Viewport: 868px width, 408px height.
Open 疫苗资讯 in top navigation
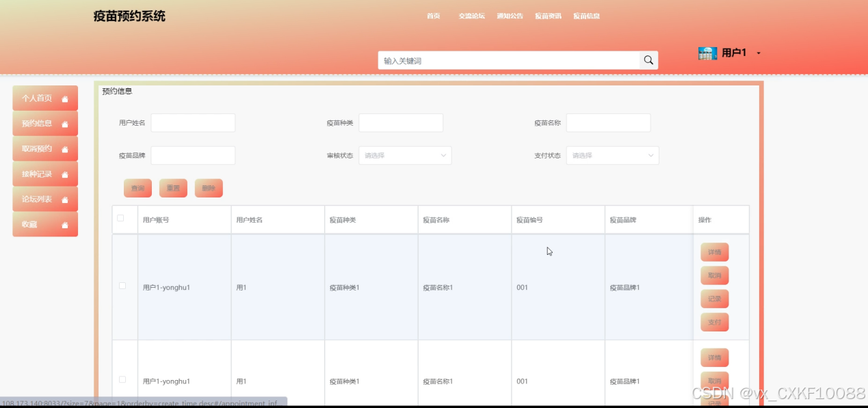tap(548, 16)
